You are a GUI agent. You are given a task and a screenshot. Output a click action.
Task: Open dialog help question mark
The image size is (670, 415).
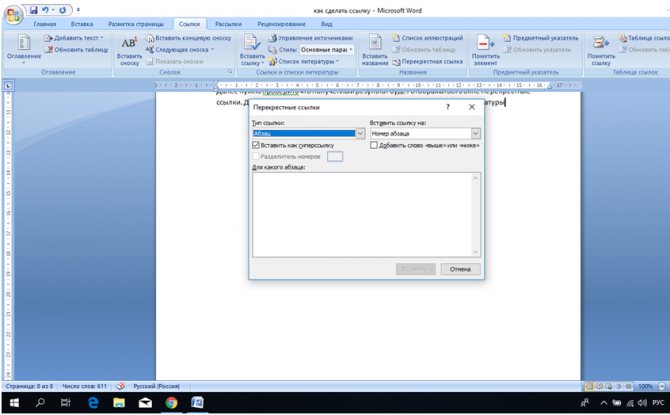tap(447, 107)
